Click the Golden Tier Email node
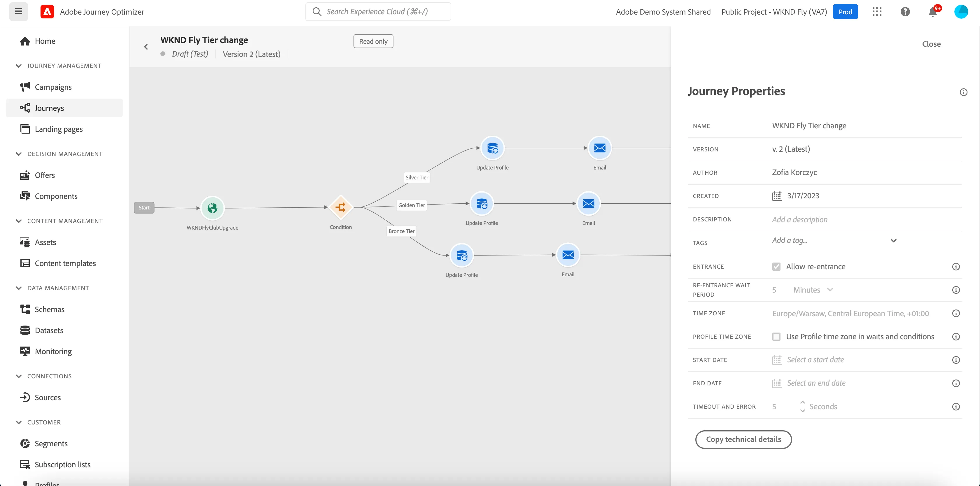980x486 pixels. click(588, 204)
